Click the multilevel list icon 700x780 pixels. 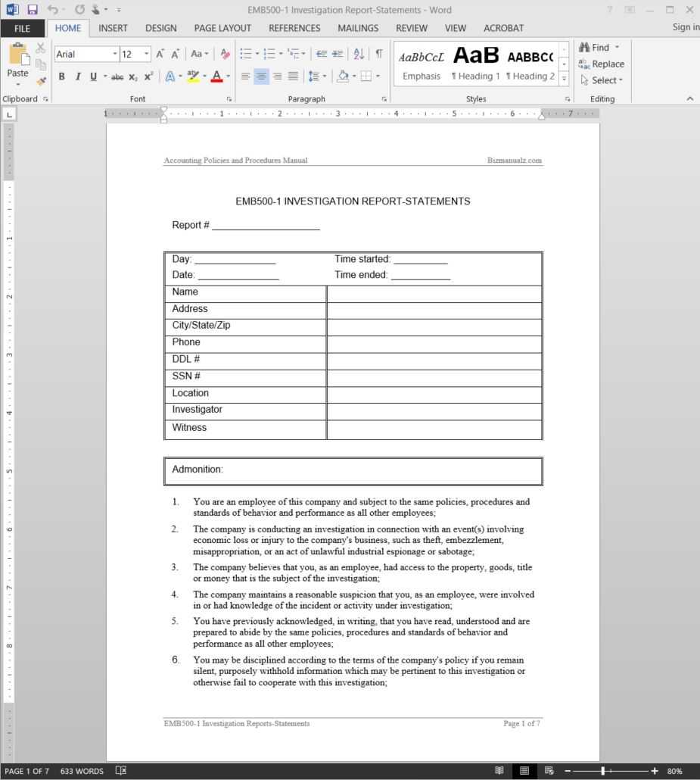(293, 53)
